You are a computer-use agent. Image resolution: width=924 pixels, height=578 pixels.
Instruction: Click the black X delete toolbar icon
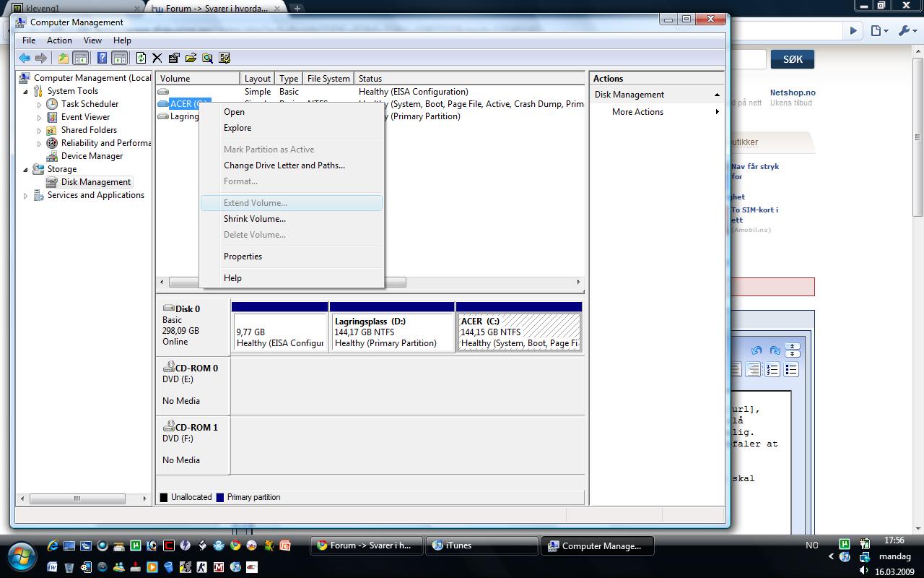click(157, 59)
